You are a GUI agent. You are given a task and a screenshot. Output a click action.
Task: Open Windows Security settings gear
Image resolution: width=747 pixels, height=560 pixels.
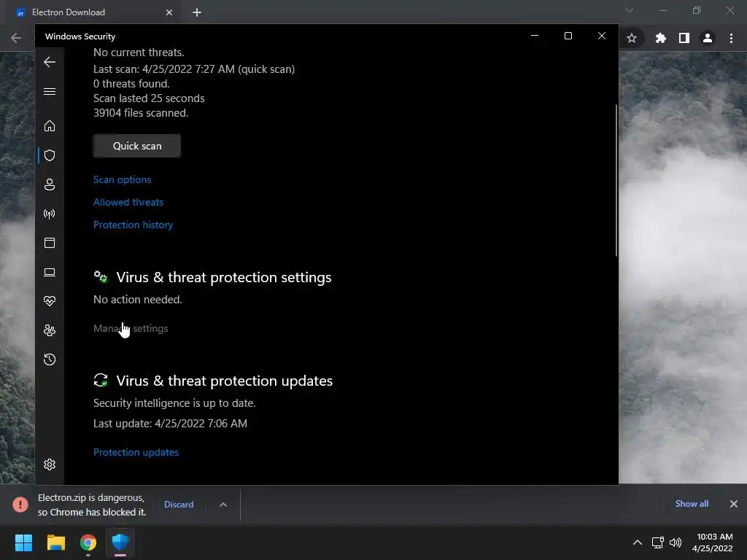50,464
